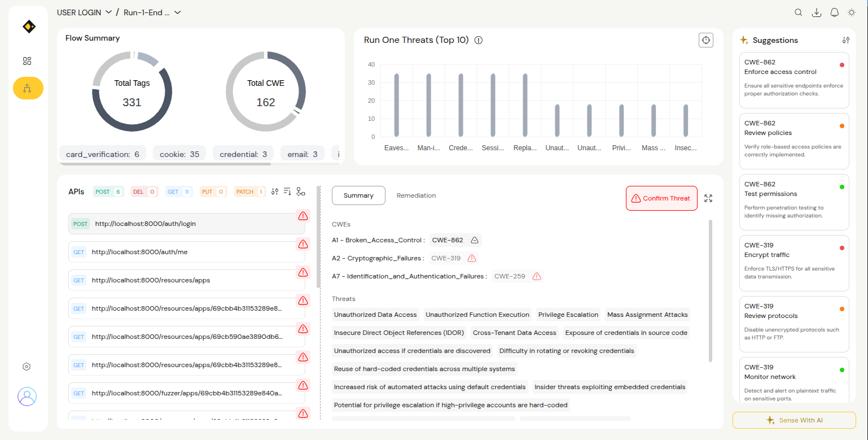This screenshot has height=440, width=868.
Task: Click the warning icon beside CWE-259
Action: tap(537, 276)
